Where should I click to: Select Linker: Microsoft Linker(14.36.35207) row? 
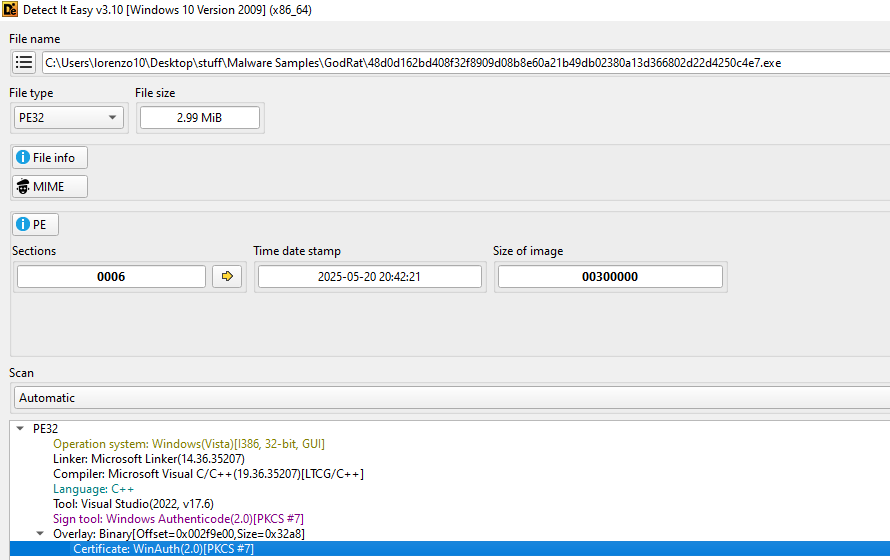point(149,458)
